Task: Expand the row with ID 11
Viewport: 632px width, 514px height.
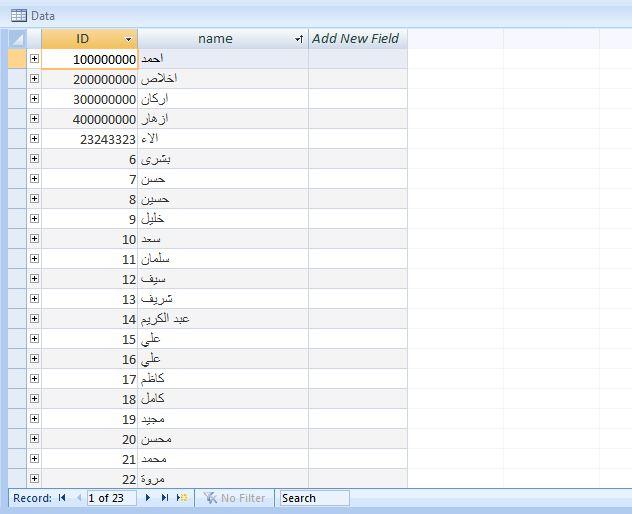Action: [34, 259]
